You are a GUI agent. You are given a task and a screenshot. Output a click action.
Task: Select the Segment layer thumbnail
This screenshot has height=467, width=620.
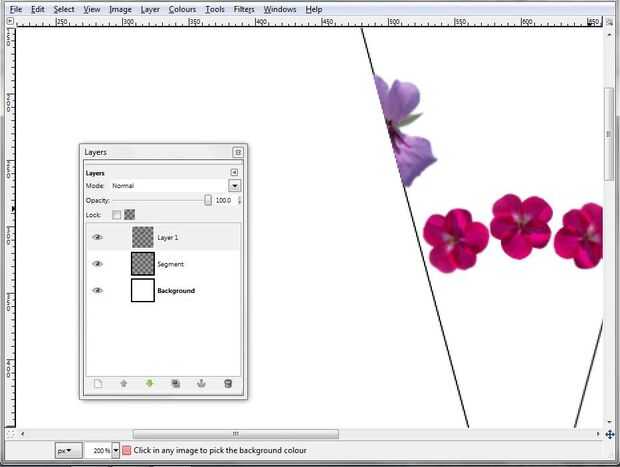tap(142, 264)
